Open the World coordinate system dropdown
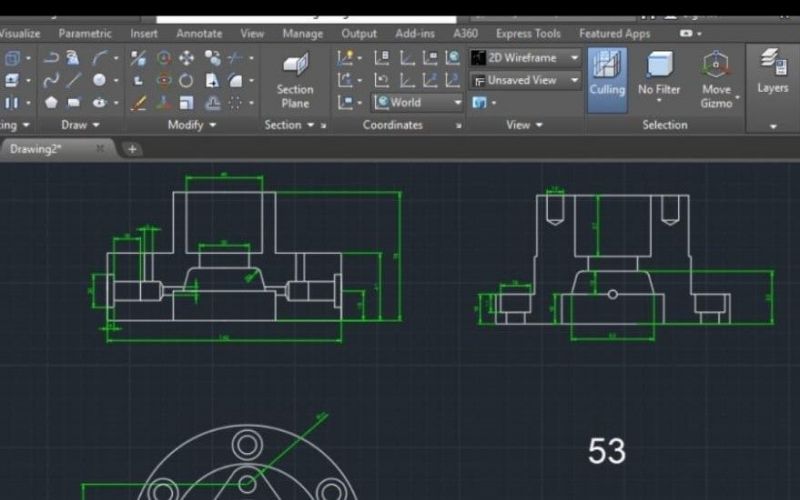Viewport: 800px width, 500px height. tap(419, 102)
